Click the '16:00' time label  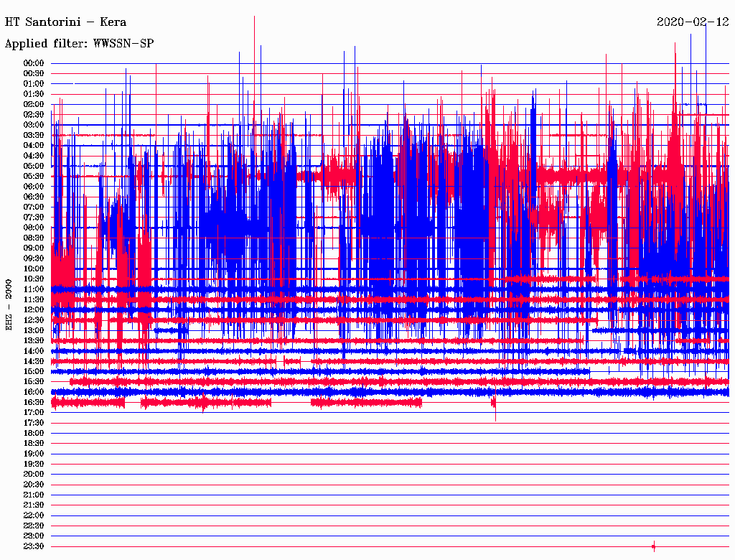coord(34,392)
